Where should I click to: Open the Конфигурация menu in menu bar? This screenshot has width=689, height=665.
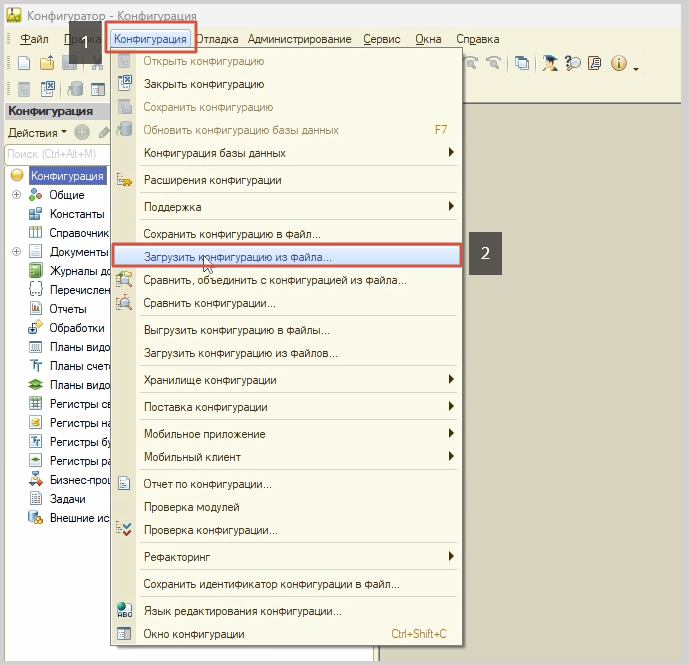coord(150,39)
